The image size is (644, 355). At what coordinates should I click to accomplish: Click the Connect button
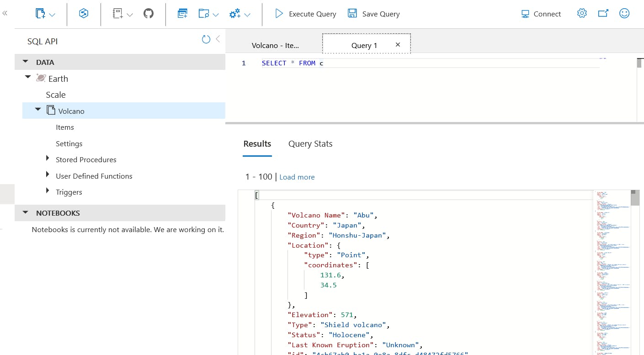coord(541,14)
